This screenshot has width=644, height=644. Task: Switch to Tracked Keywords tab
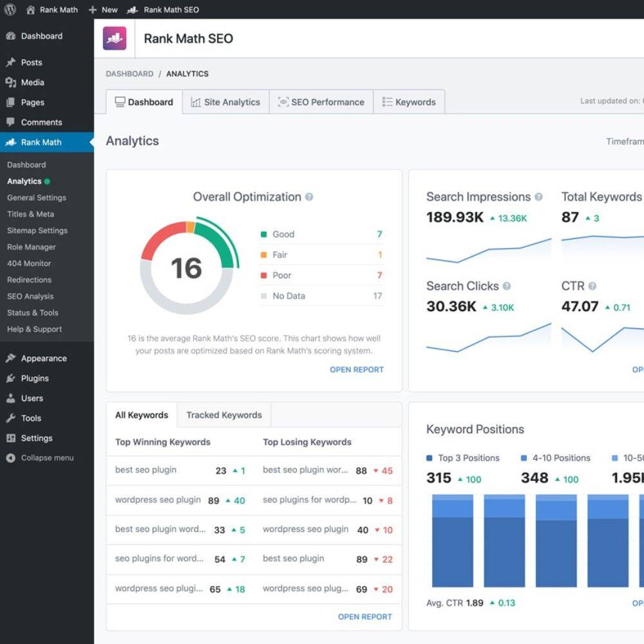224,415
